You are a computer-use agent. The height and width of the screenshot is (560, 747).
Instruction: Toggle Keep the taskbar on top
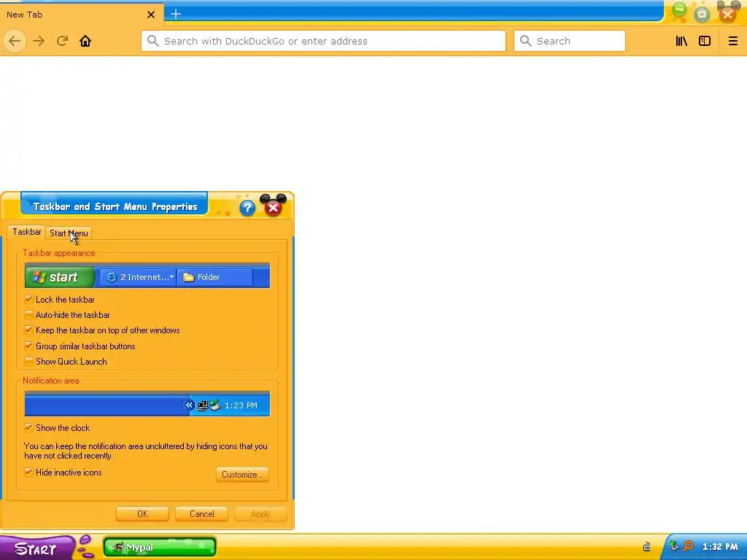pos(28,330)
